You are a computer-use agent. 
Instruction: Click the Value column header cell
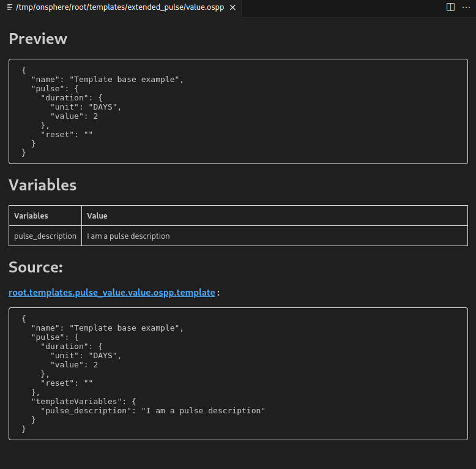tap(275, 216)
